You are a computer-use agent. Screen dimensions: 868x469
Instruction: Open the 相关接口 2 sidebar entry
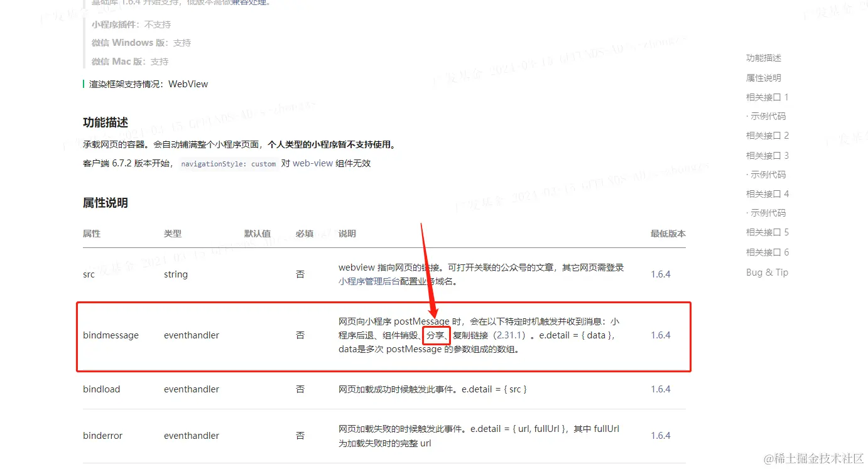pyautogui.click(x=768, y=135)
